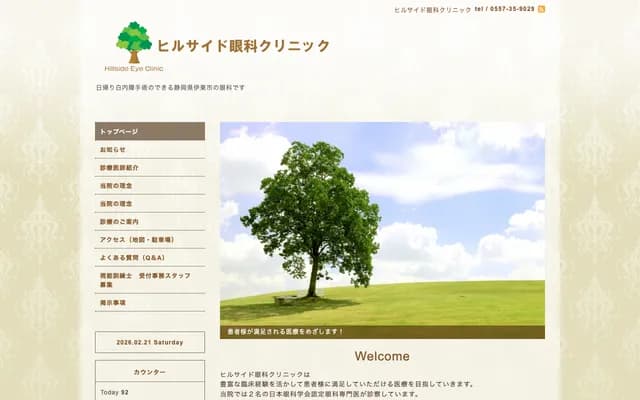Viewport: 640px width, 400px height.
Task: Click the 2026.02.21 Saturday date box
Action: pos(150,342)
